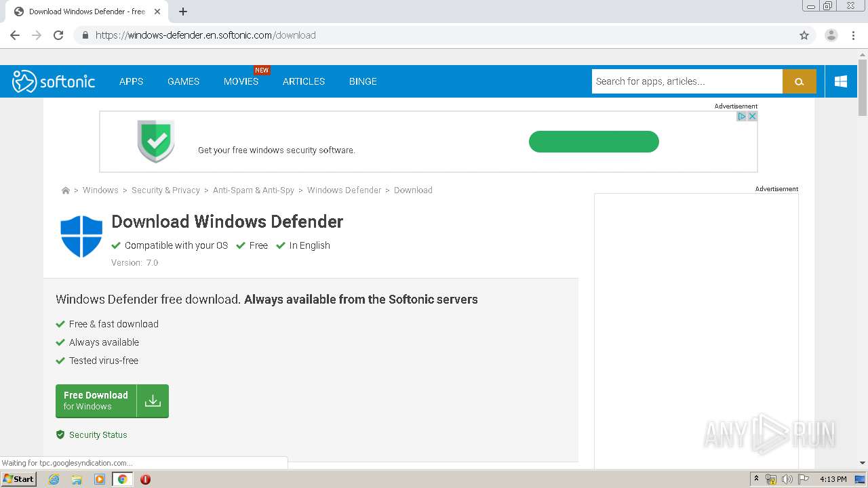Click the page vertical scrollbar thumb

click(863, 87)
